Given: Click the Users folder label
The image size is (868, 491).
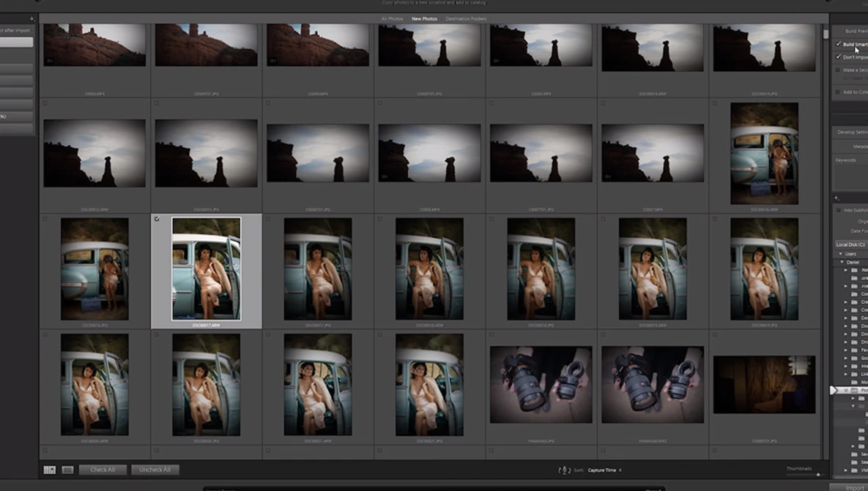Looking at the screenshot, I should pyautogui.click(x=851, y=254).
